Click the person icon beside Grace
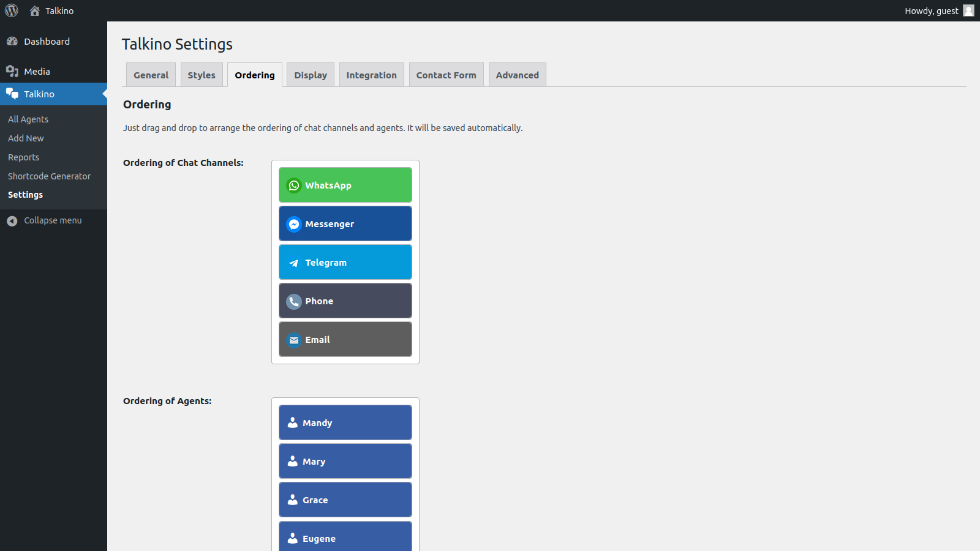This screenshot has height=551, width=980. point(293,500)
